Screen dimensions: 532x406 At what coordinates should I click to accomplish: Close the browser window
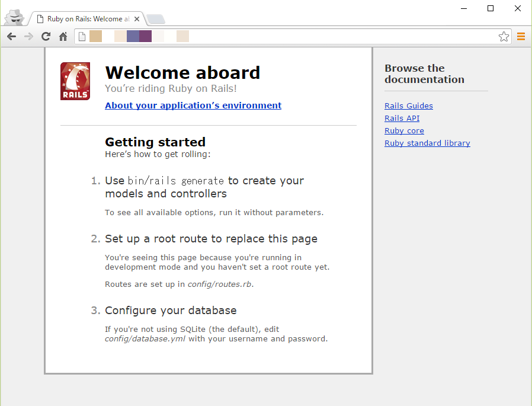pos(517,8)
